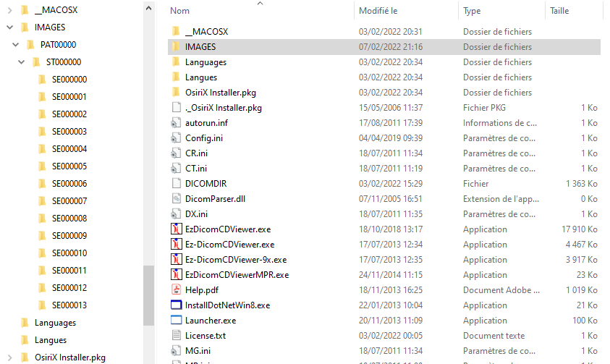Image resolution: width=610 pixels, height=364 pixels.
Task: Click the Langues folder icon in file list
Action: pos(176,77)
